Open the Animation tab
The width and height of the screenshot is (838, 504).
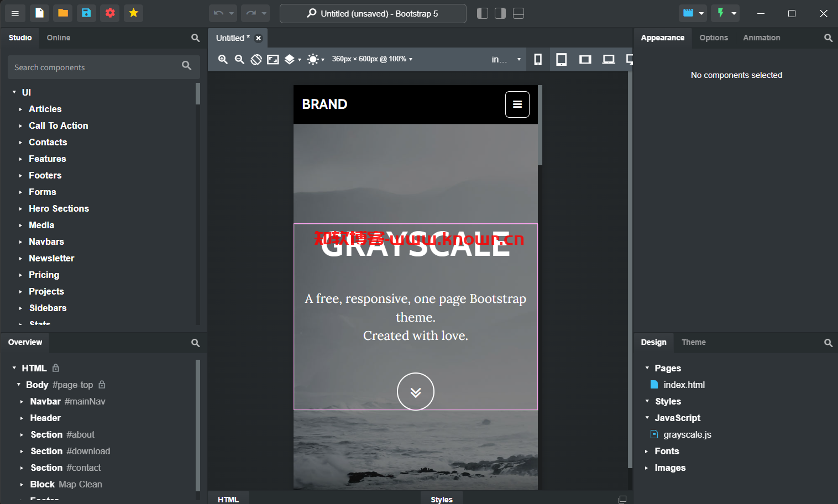tap(761, 38)
